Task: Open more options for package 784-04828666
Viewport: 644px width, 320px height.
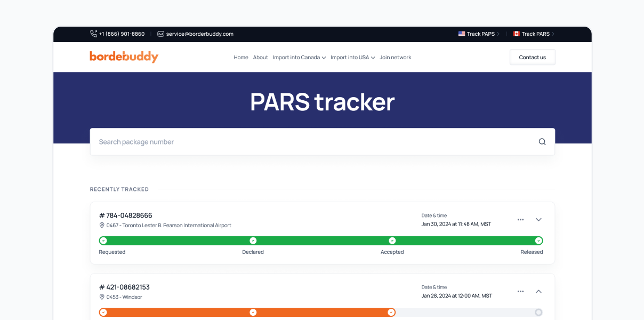Action: [x=520, y=220]
